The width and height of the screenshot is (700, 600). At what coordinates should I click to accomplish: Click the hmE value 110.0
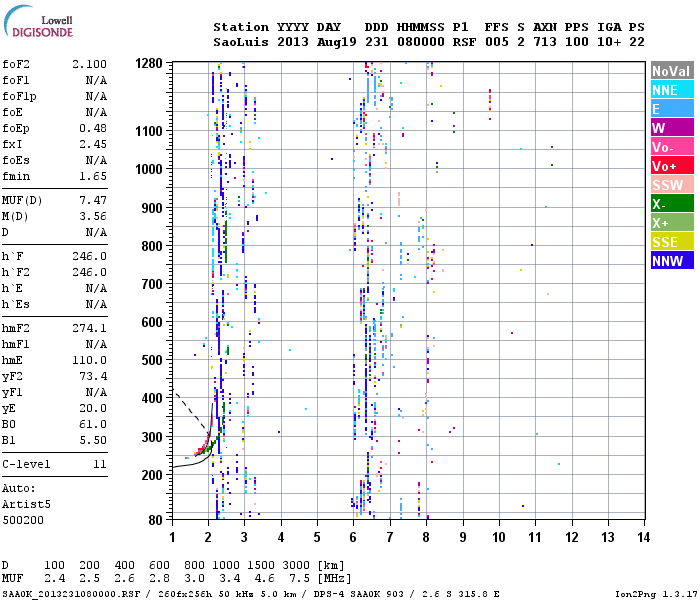[89, 360]
